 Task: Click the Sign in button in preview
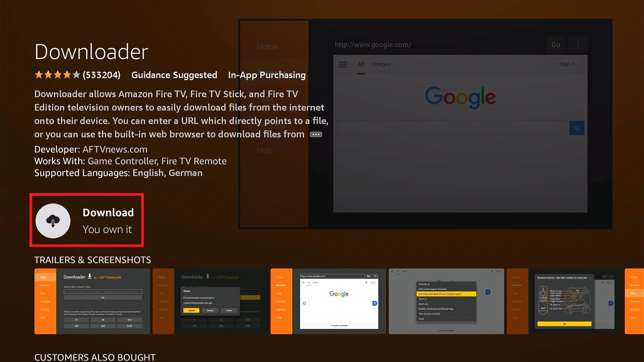click(x=567, y=64)
